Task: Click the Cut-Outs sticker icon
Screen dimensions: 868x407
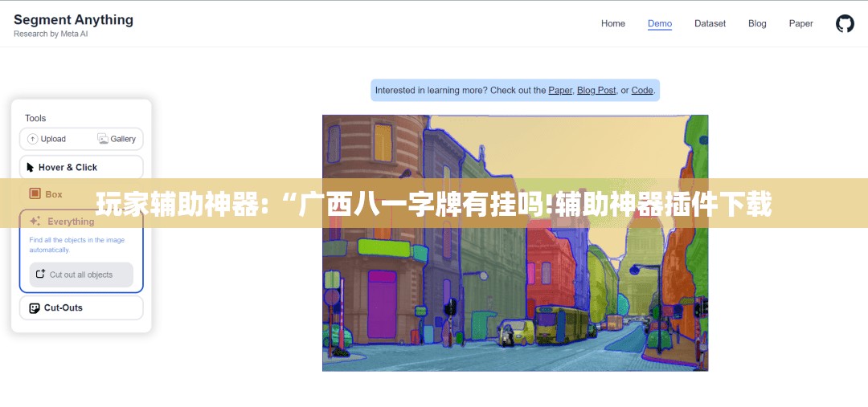Action: (35, 308)
